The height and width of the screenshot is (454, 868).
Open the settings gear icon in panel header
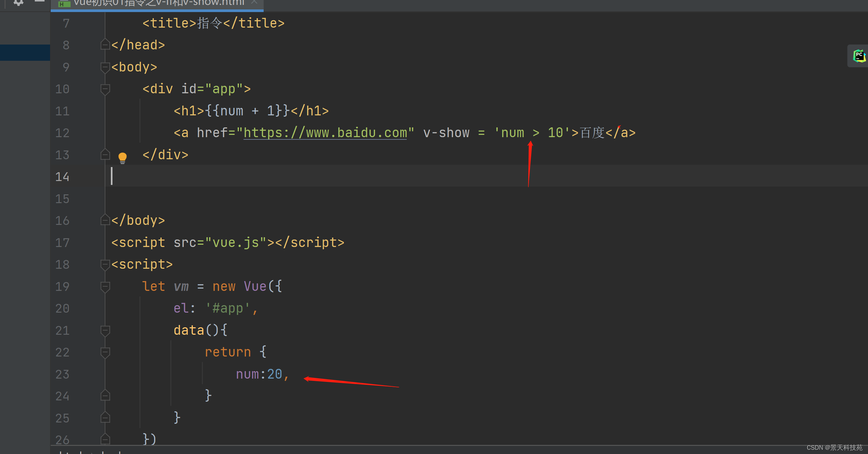point(19,2)
